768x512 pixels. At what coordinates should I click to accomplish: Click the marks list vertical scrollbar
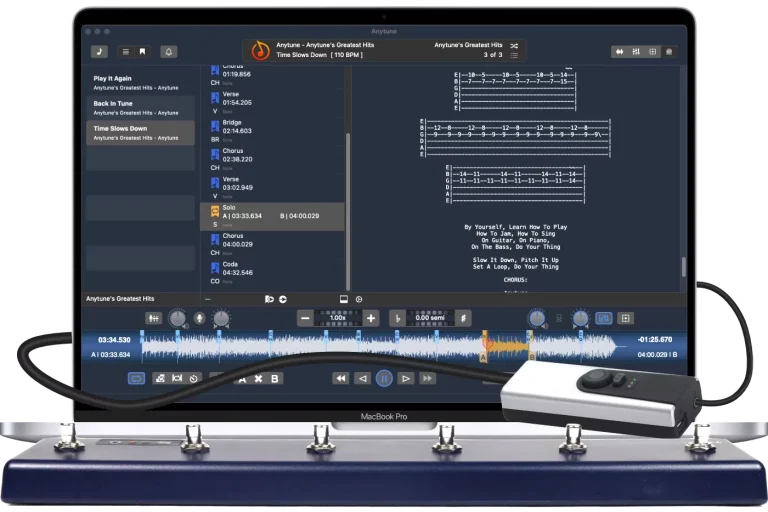(x=348, y=211)
